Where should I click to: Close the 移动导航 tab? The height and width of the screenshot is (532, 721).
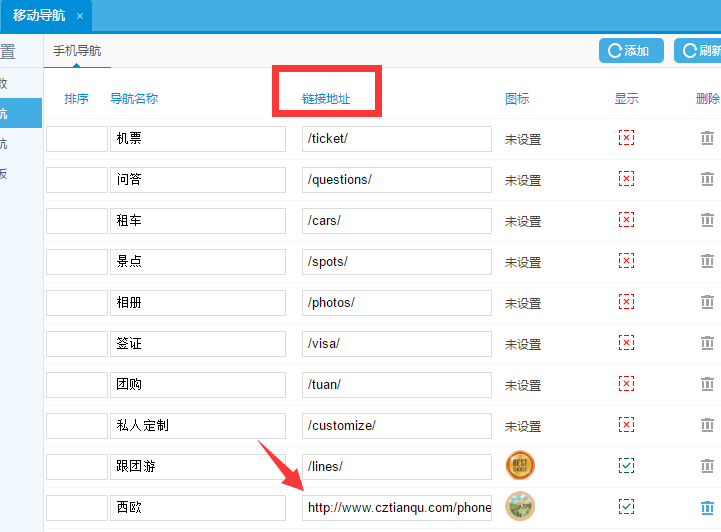coord(80,16)
